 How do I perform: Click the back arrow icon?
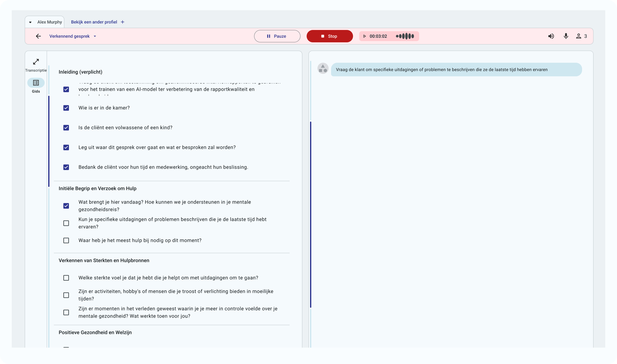(38, 36)
